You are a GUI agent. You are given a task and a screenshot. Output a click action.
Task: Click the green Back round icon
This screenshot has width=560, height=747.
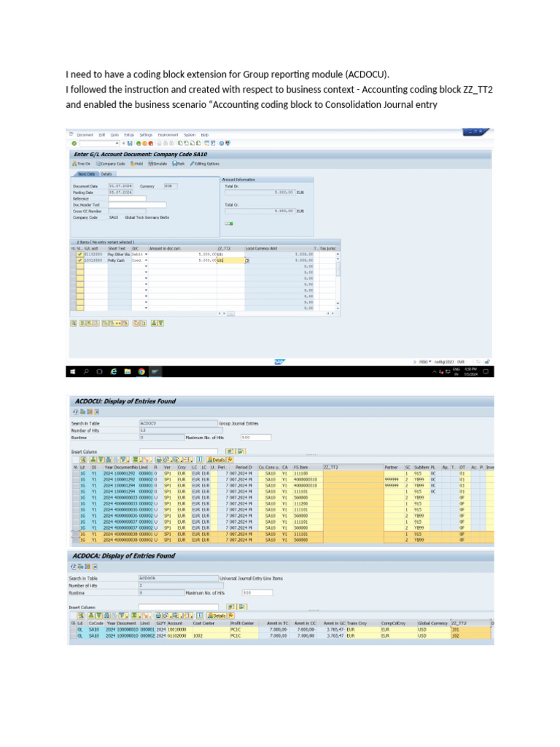click(139, 143)
